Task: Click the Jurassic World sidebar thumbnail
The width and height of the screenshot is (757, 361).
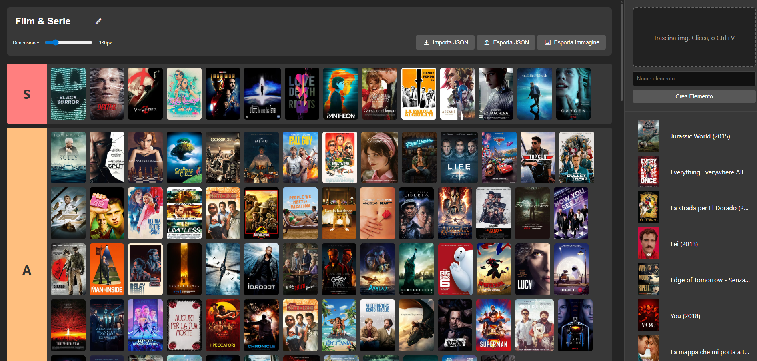Action: click(x=648, y=136)
